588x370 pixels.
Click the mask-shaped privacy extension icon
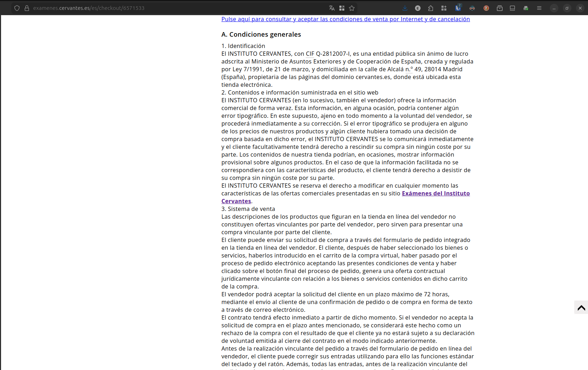point(472,8)
